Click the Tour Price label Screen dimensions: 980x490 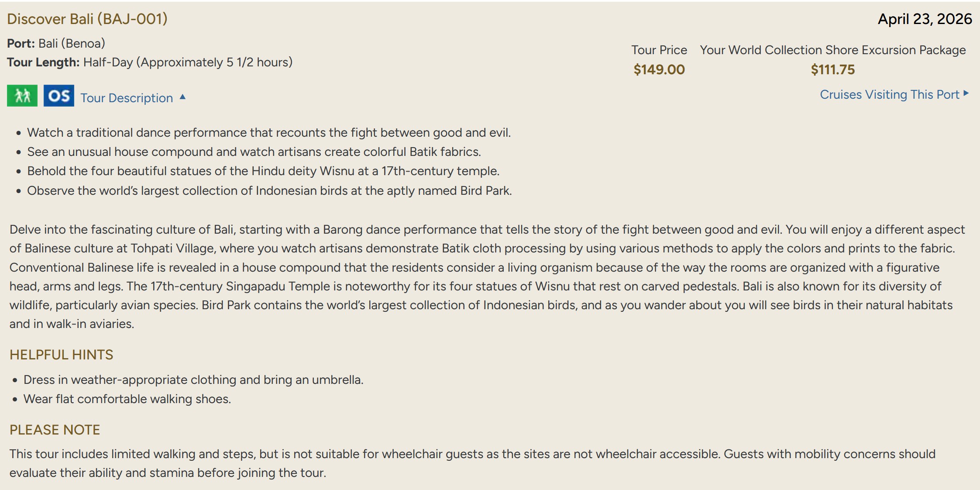pyautogui.click(x=659, y=50)
